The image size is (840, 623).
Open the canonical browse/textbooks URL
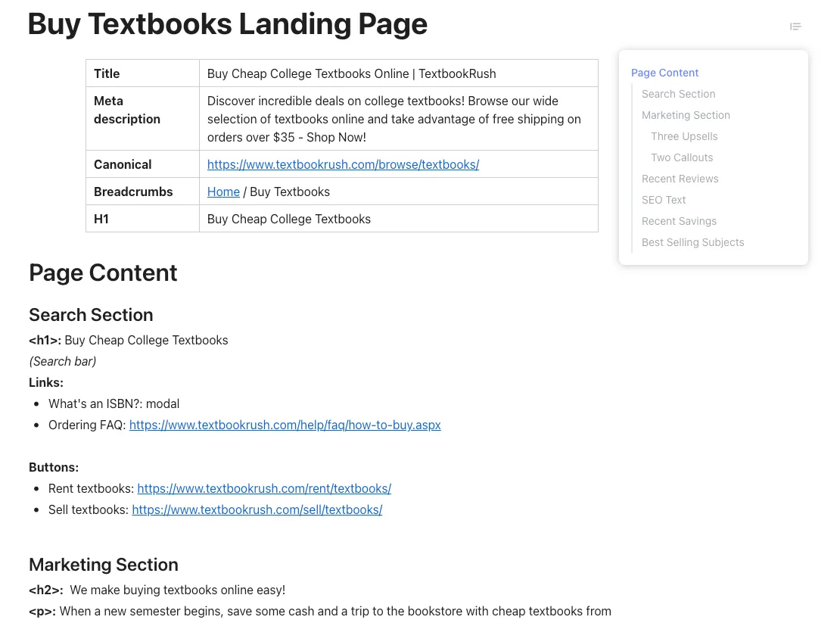click(x=343, y=164)
